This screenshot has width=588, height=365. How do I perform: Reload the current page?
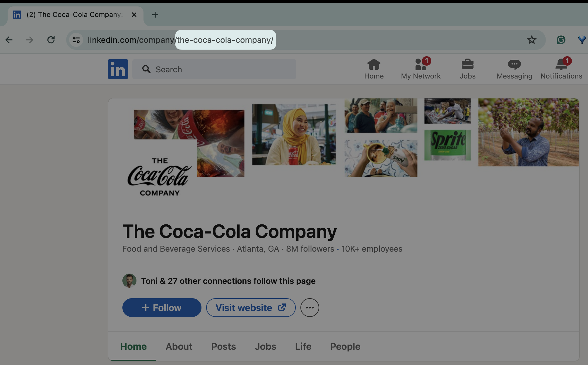(x=51, y=40)
